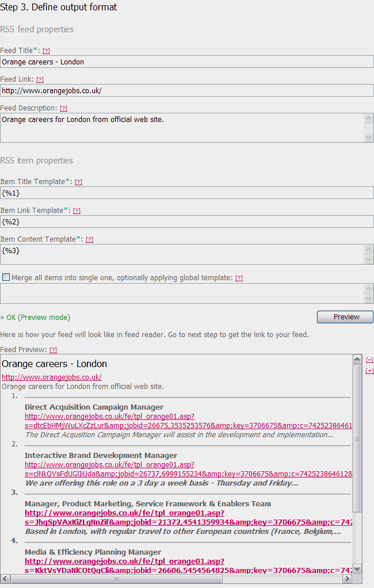
Task: Edit the Feed Description text area
Action: [182, 128]
